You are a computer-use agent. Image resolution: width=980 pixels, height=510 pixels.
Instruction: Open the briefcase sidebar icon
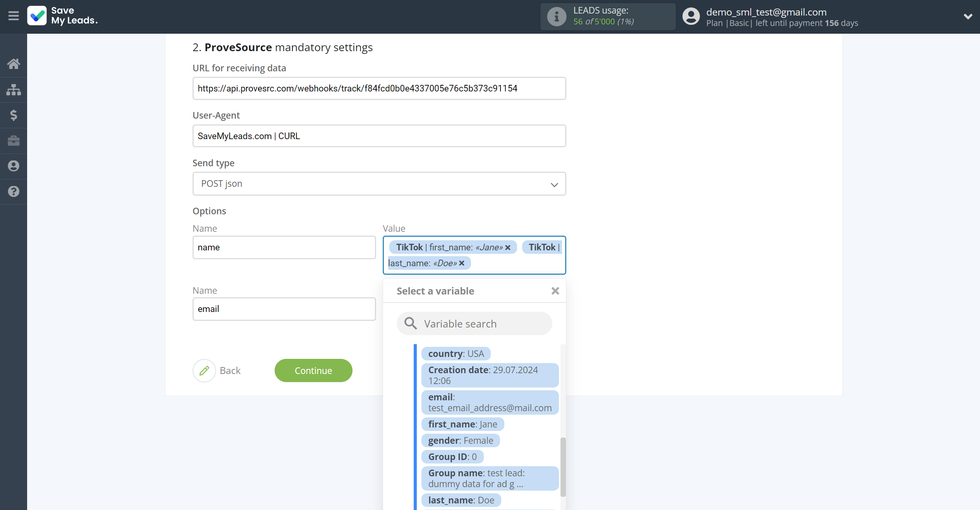pos(14,141)
